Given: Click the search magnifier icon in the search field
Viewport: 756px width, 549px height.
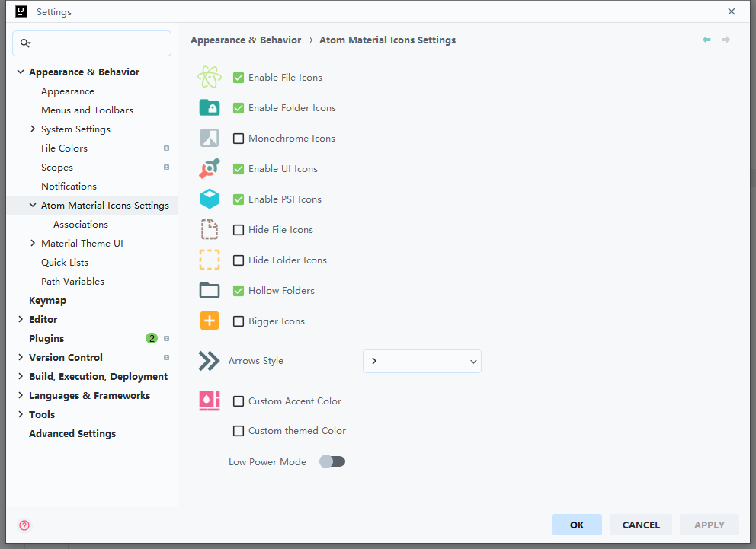Looking at the screenshot, I should click(x=25, y=43).
